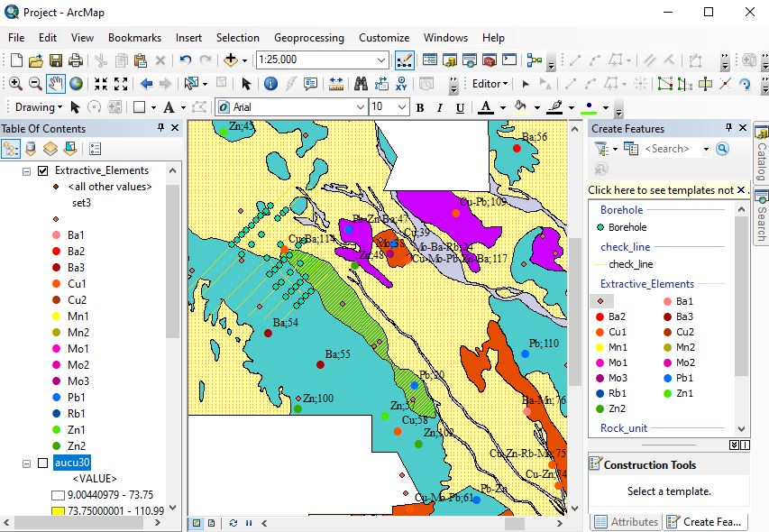Open the File menu

click(16, 38)
